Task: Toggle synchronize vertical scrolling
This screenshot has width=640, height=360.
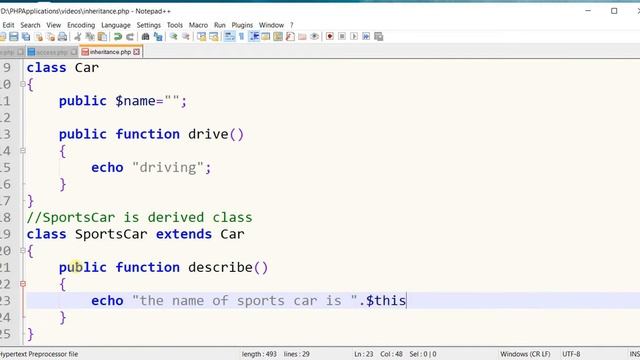Action: (202, 37)
